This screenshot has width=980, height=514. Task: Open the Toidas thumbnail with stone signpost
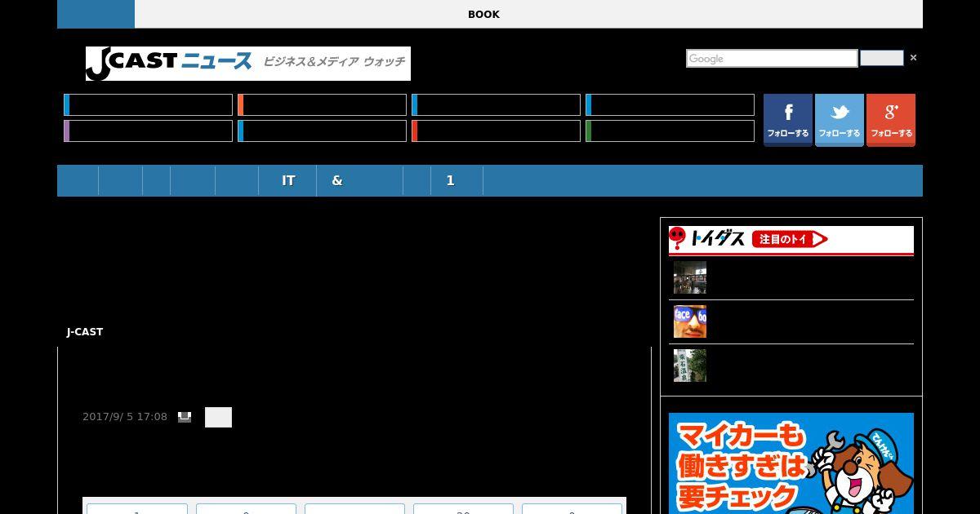(690, 366)
